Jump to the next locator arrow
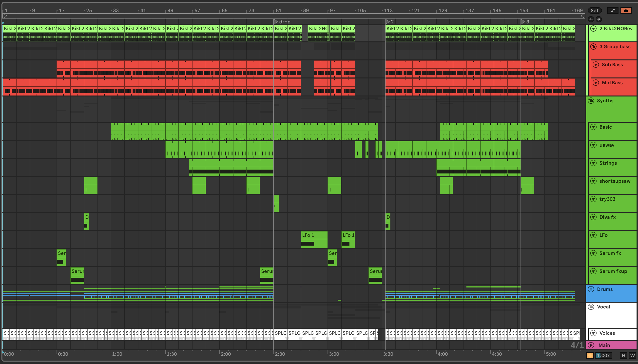Screen dimensions: 638x364 click(x=599, y=19)
